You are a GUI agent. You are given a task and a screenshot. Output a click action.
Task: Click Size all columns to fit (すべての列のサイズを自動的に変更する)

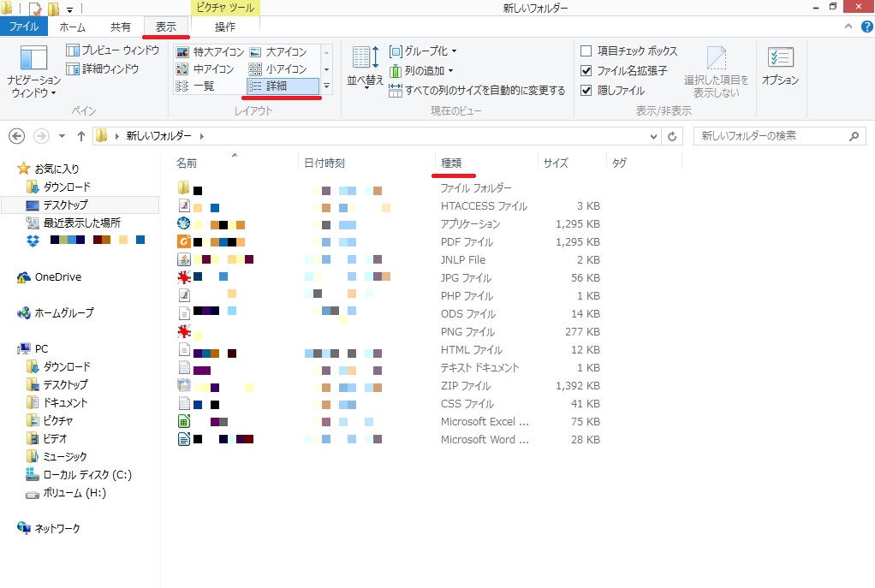click(477, 91)
